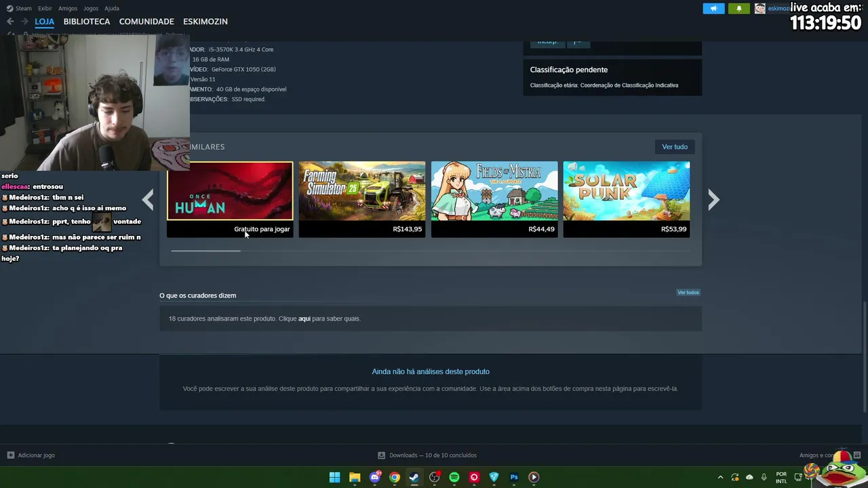
Task: Click the 'Gratuito para jogar' label
Action: tap(262, 229)
